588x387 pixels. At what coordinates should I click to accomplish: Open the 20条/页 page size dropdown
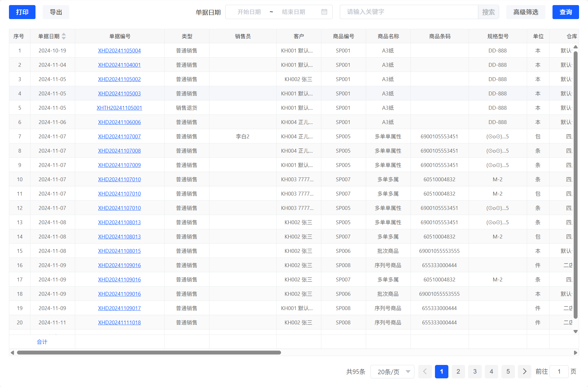point(392,371)
